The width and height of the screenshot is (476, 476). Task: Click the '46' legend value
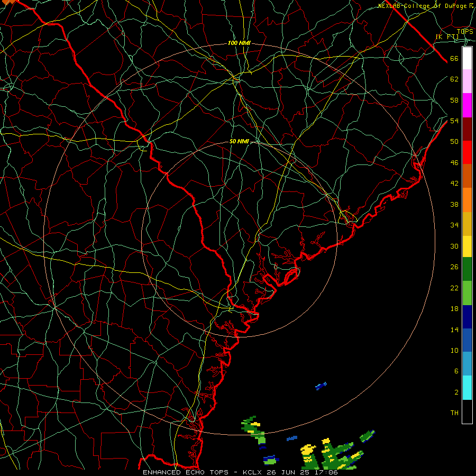tap(454, 163)
